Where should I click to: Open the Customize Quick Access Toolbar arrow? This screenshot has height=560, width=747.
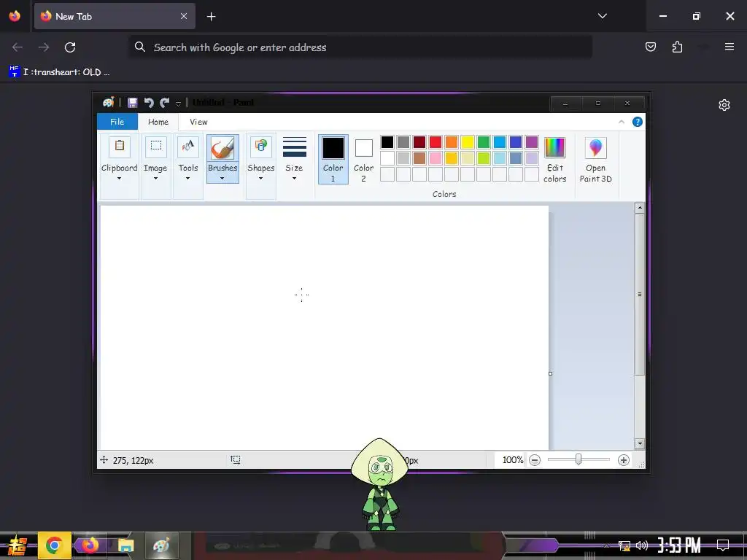tap(178, 103)
